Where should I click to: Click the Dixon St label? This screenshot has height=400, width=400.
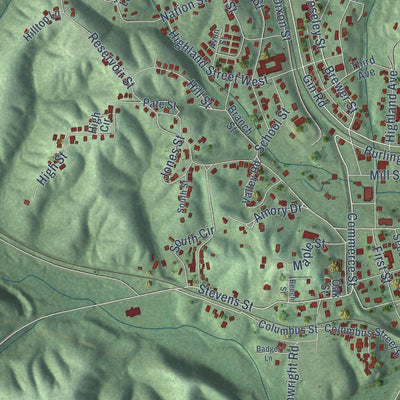(282, 19)
